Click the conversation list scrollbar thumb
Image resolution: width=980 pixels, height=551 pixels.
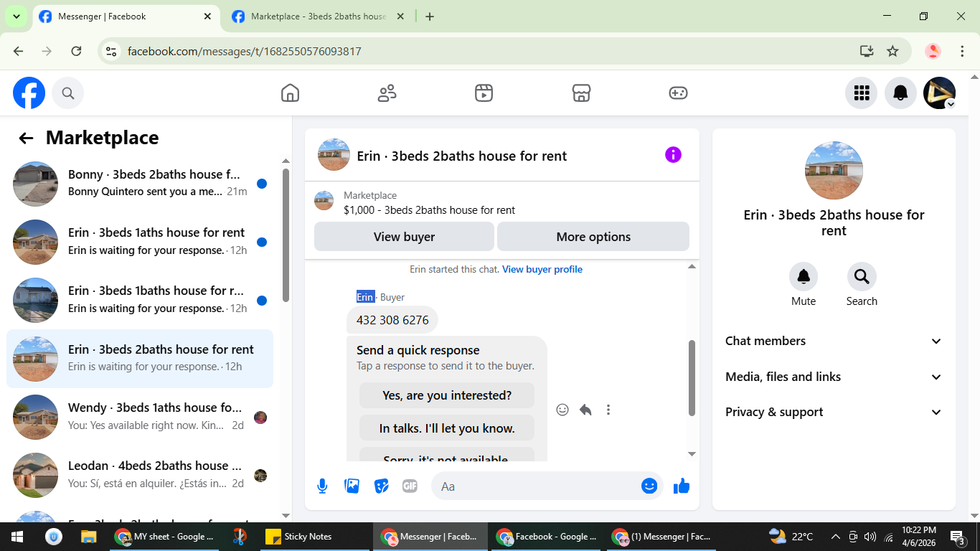click(286, 235)
